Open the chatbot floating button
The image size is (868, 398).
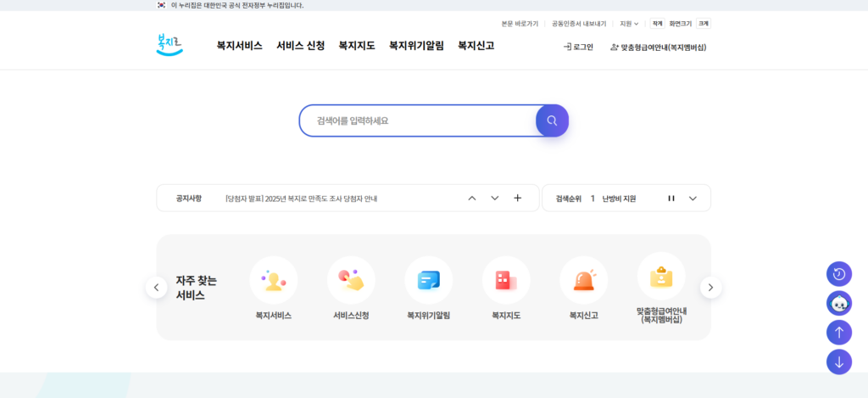(839, 303)
